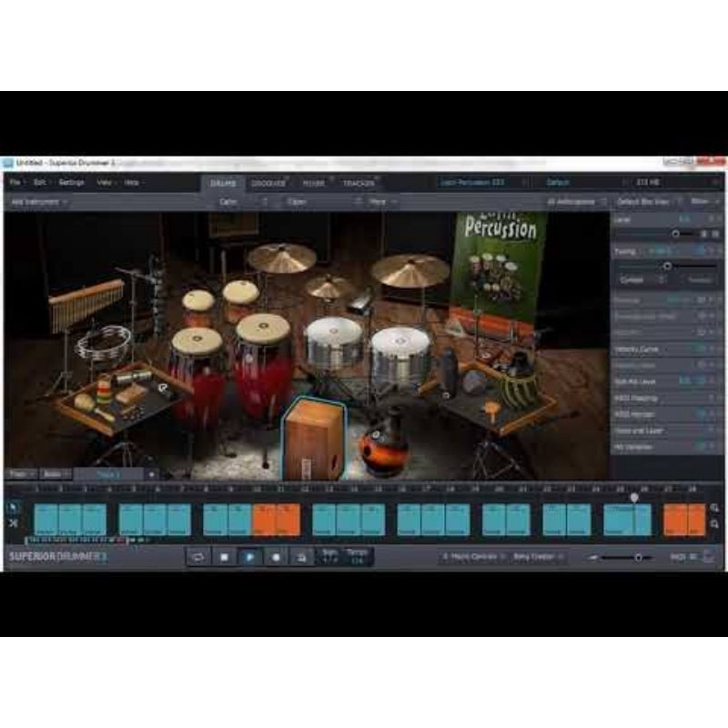The width and height of the screenshot is (728, 728).
Task: Click the Play button in transport bar
Action: 248,556
